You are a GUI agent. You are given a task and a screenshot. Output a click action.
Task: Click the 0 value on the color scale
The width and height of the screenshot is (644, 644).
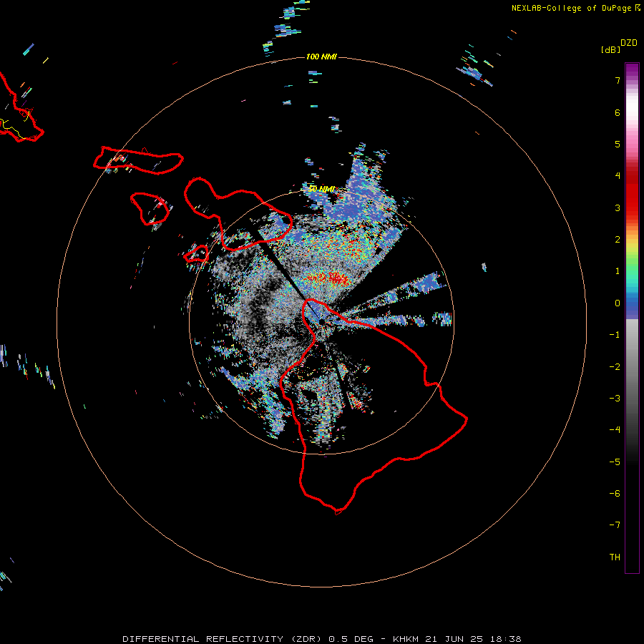(618, 303)
